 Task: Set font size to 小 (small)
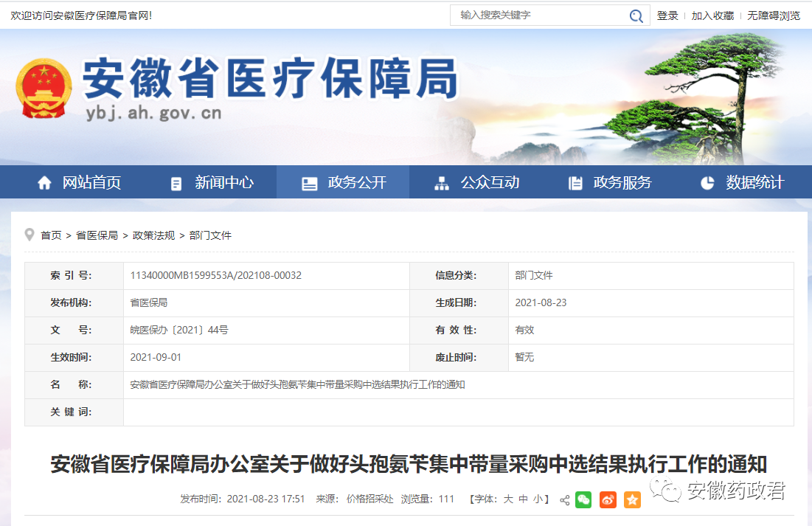538,499
